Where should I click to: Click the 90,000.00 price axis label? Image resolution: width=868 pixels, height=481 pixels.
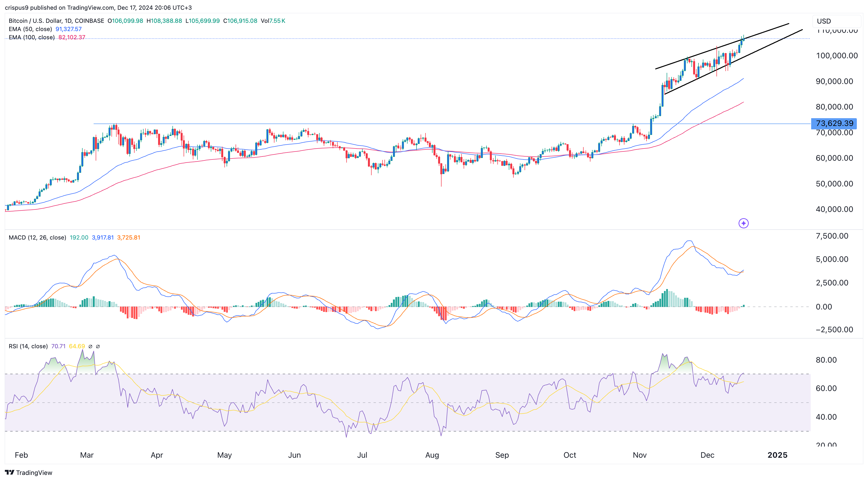pos(835,81)
